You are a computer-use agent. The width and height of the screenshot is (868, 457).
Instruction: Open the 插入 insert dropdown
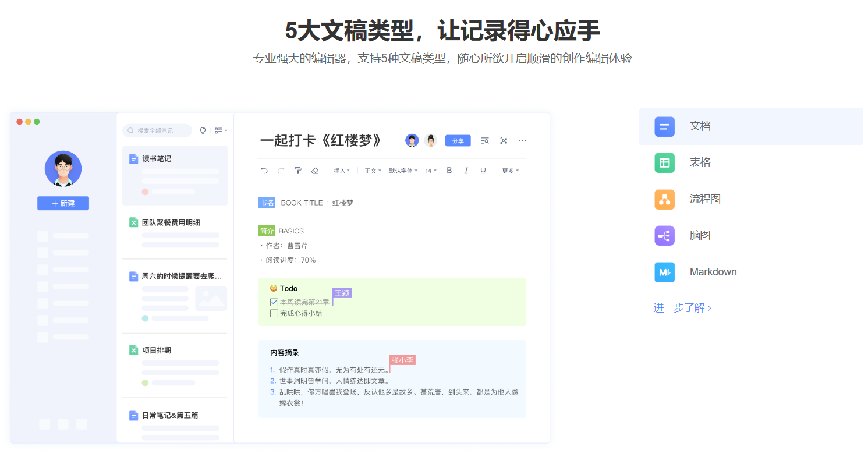pos(342,170)
